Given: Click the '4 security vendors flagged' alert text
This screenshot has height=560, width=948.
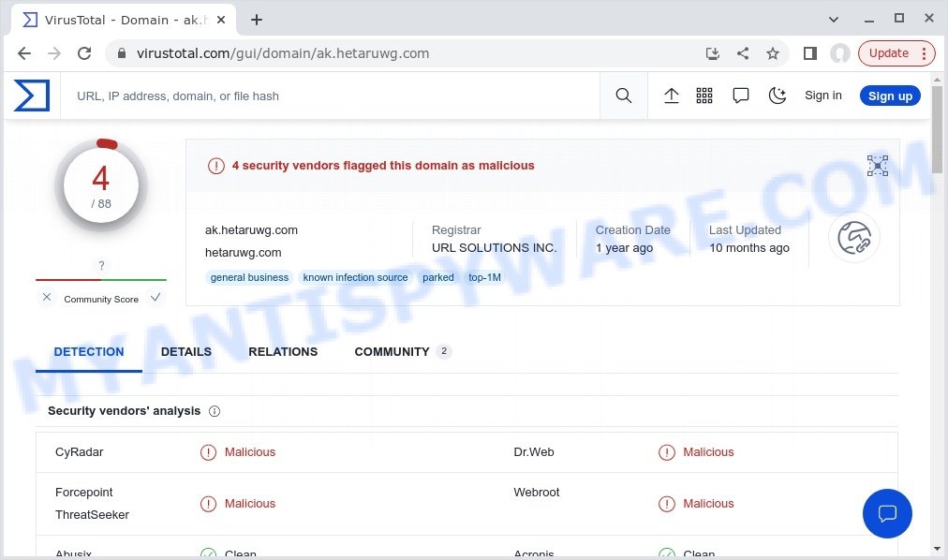Looking at the screenshot, I should point(383,166).
